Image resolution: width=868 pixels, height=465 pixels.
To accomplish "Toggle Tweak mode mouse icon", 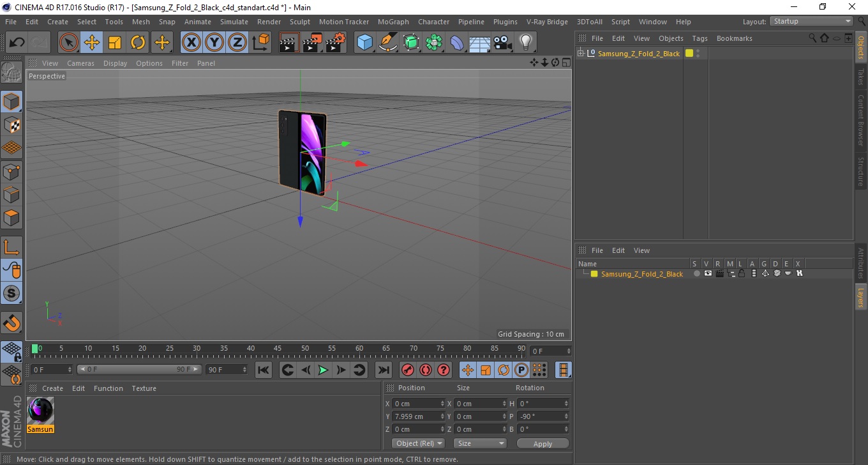I will click(11, 270).
